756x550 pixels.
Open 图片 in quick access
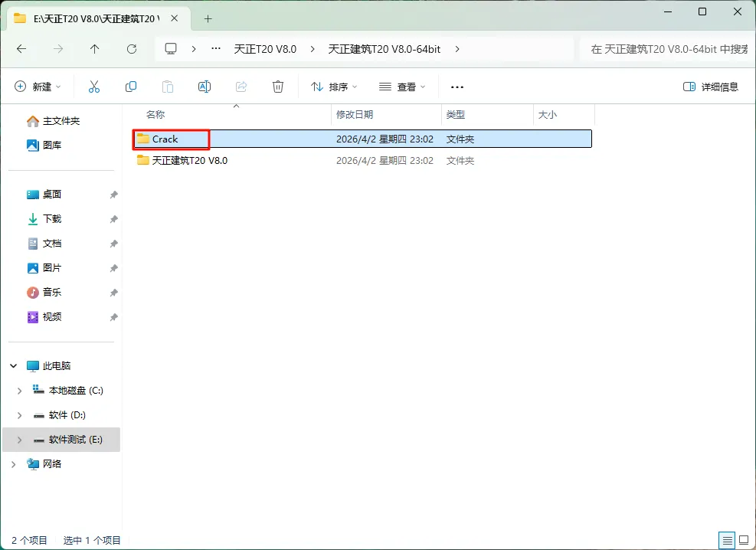(x=44, y=268)
